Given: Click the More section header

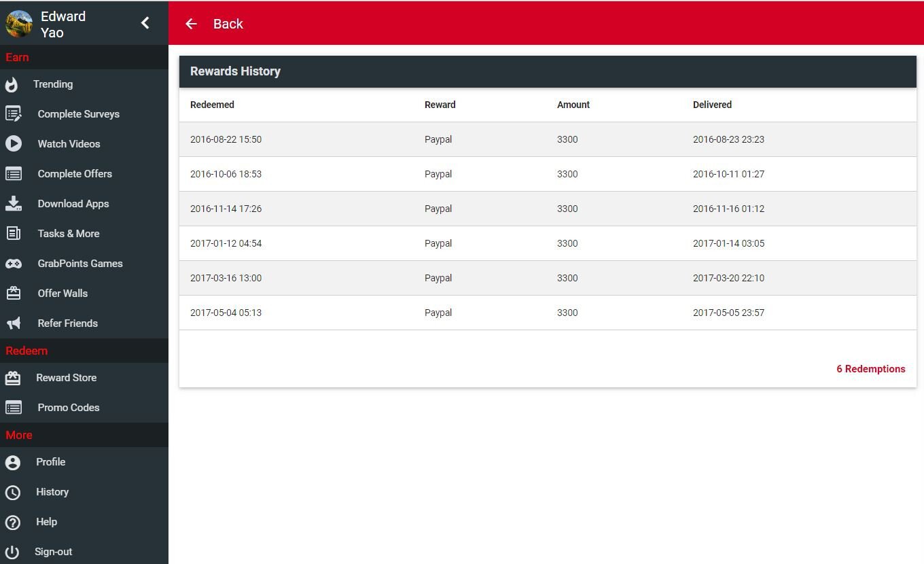Looking at the screenshot, I should pos(19,435).
